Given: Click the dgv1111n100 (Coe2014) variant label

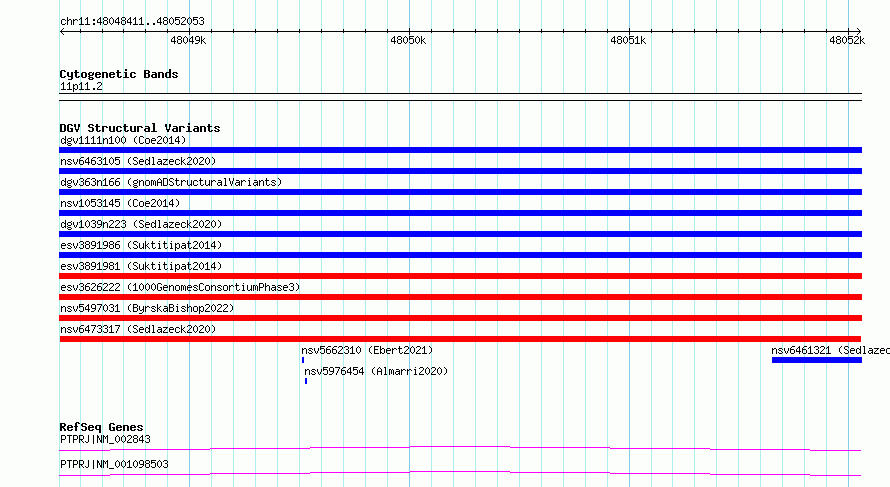Looking at the screenshot, I should coord(123,140).
